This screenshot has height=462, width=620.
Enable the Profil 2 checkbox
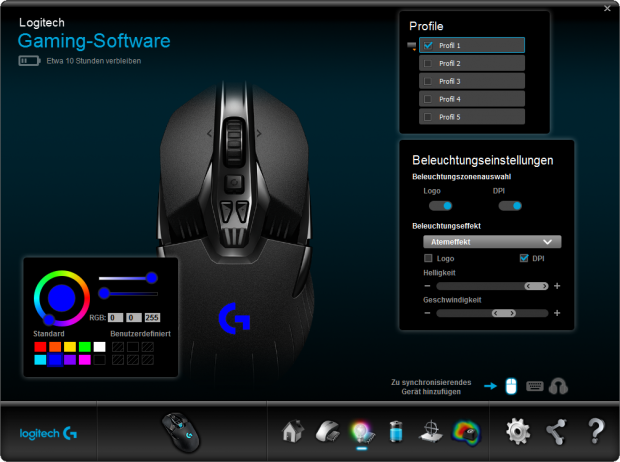(x=428, y=63)
